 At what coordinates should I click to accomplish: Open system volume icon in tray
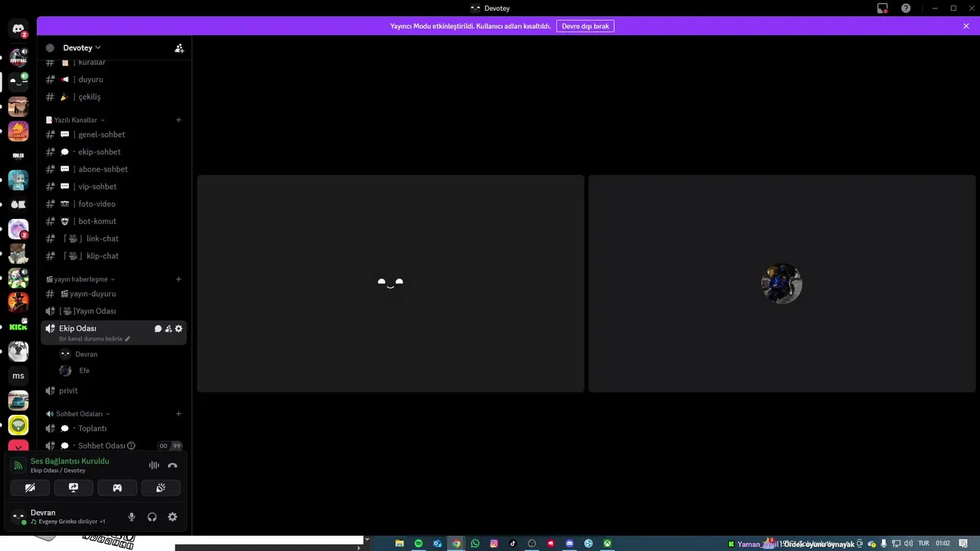pyautogui.click(x=909, y=543)
